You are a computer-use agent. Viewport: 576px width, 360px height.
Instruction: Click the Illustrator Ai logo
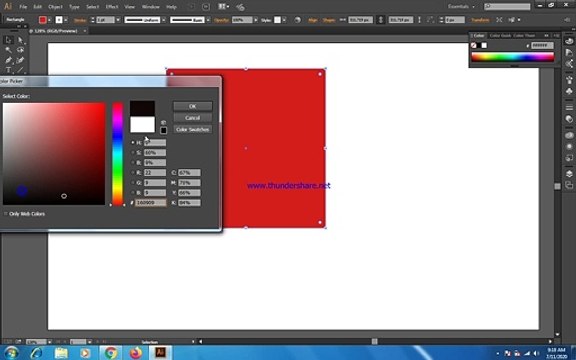click(x=8, y=7)
